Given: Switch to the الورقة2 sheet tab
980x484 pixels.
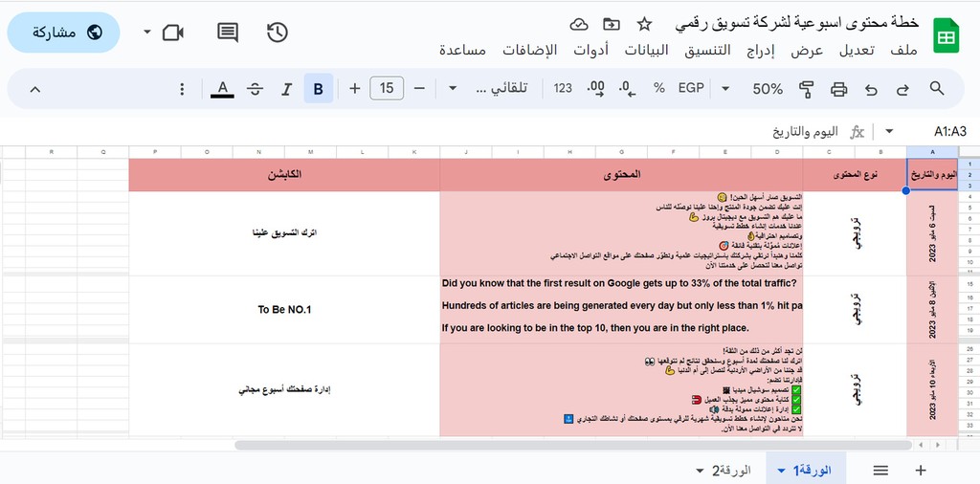Looking at the screenshot, I should click(x=731, y=470).
